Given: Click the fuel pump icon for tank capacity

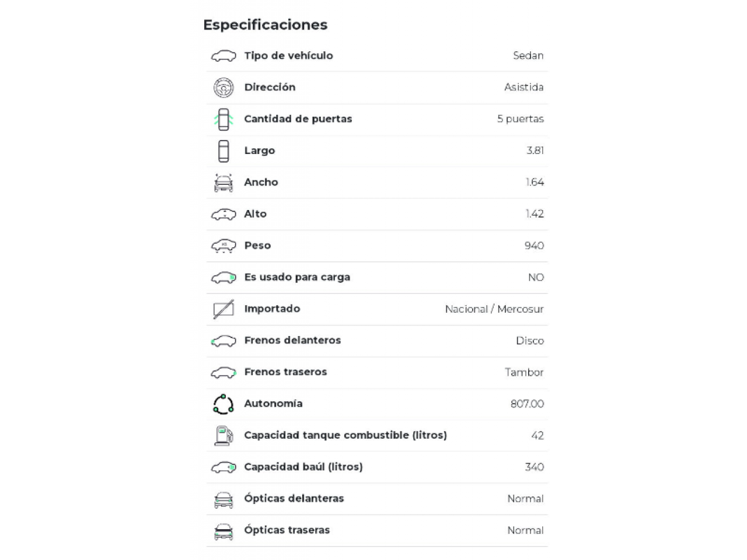Looking at the screenshot, I should pyautogui.click(x=224, y=436).
